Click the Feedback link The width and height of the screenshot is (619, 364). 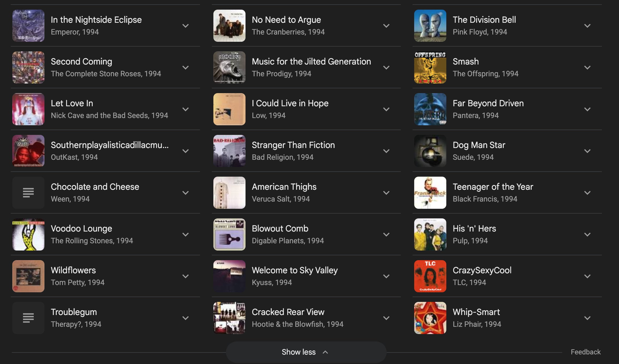[x=586, y=352]
